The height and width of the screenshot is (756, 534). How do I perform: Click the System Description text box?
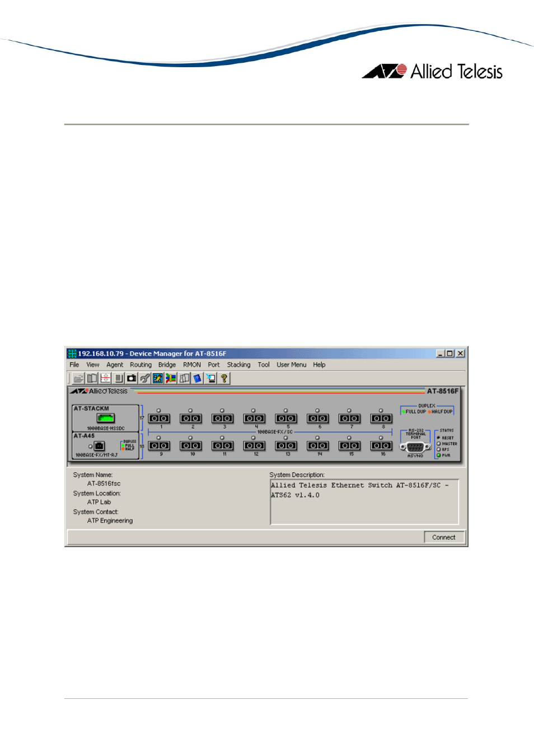pos(364,502)
